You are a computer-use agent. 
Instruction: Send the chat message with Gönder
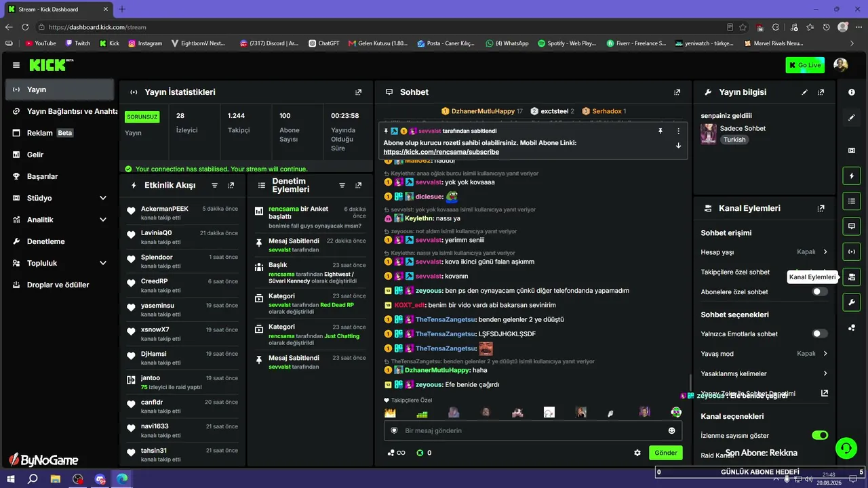(666, 453)
